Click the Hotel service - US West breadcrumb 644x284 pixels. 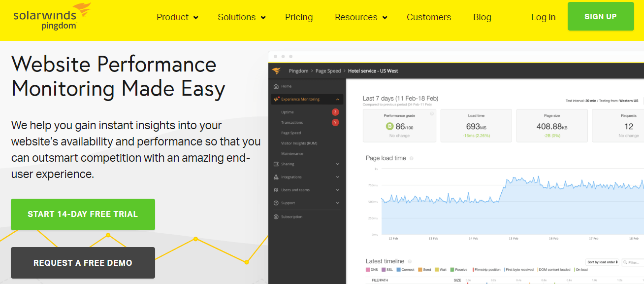click(373, 71)
